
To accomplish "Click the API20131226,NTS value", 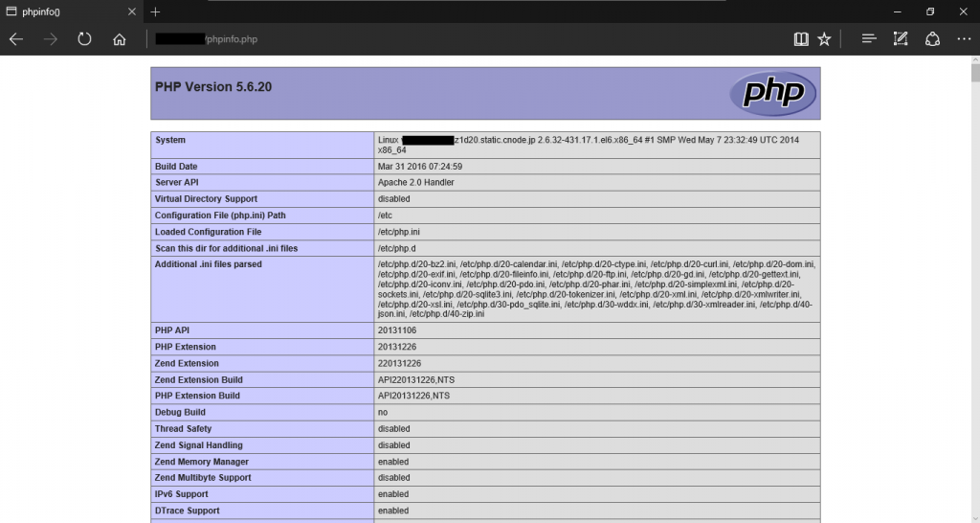I will (x=413, y=396).
